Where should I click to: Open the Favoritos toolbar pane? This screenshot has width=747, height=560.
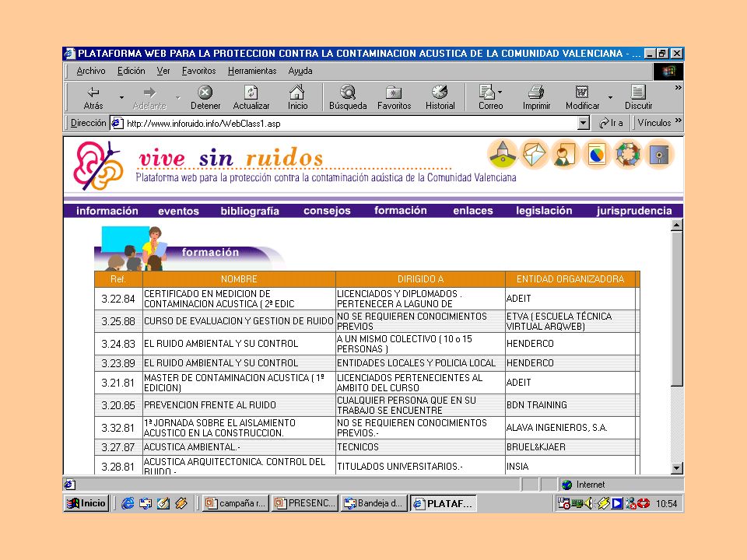tap(394, 98)
